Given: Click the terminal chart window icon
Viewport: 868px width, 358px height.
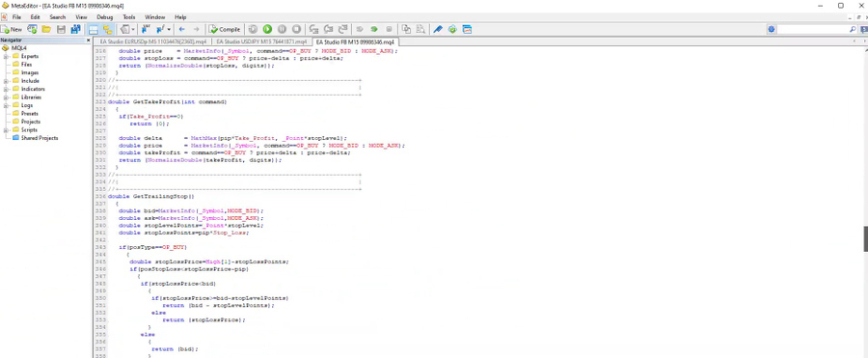Looking at the screenshot, I should (x=467, y=29).
